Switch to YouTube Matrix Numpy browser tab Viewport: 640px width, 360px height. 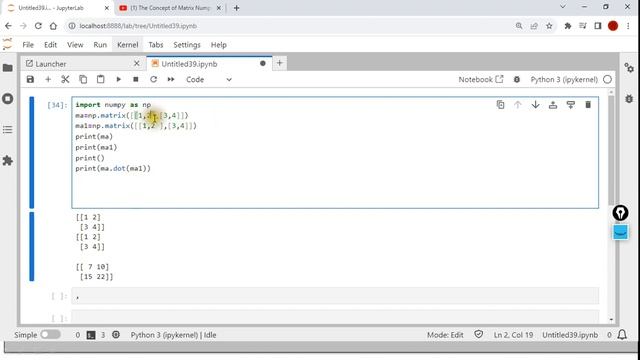[x=171, y=8]
